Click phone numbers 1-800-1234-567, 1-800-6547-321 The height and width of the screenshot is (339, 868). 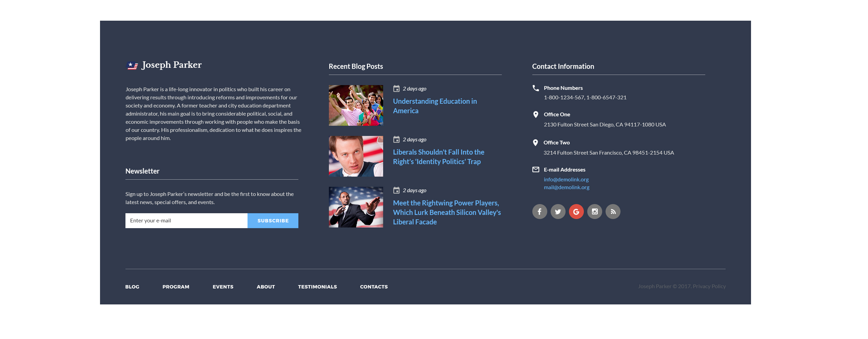coord(585,98)
